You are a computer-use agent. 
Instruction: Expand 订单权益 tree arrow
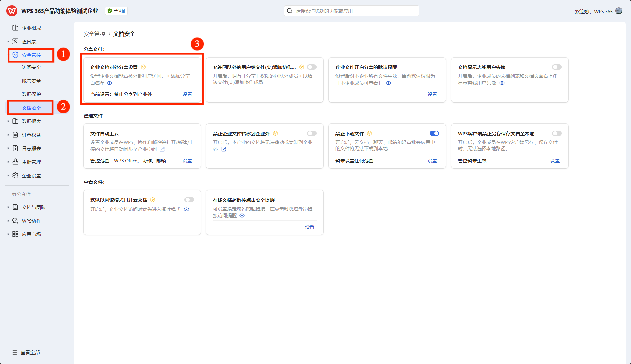click(x=8, y=135)
